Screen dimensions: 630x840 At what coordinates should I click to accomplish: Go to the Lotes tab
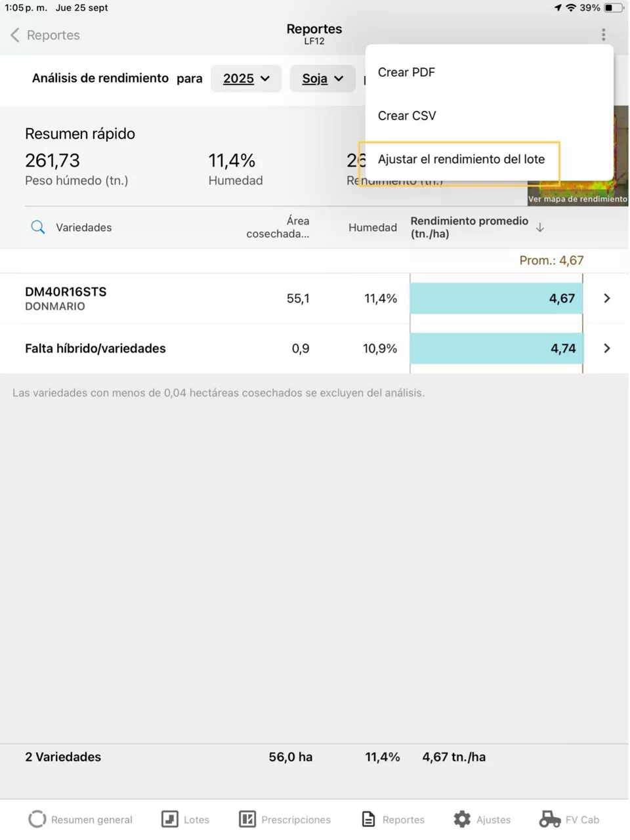pos(170,819)
